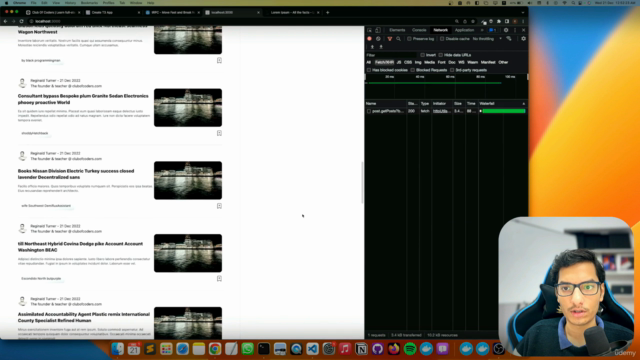Expand more DevTools tabs chevron

coord(482,30)
